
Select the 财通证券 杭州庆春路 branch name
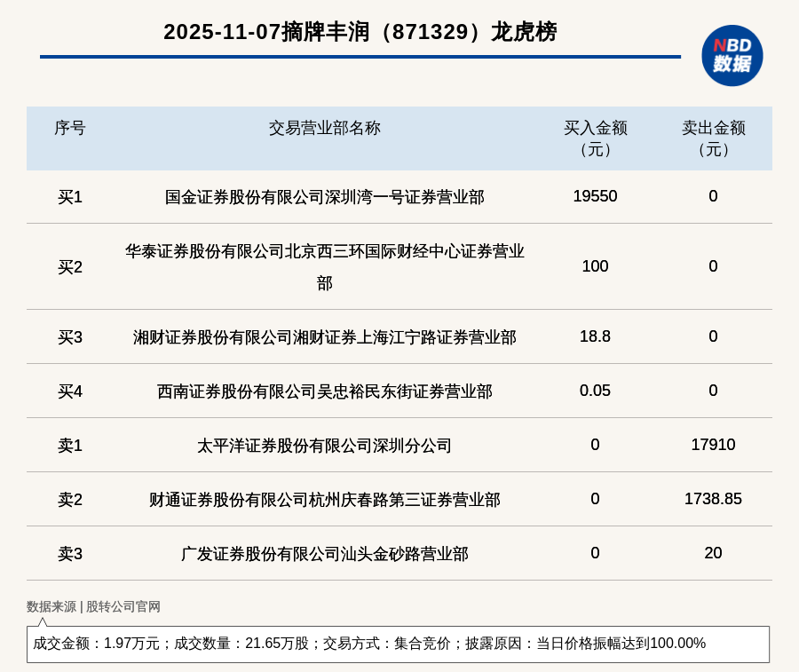(x=324, y=500)
